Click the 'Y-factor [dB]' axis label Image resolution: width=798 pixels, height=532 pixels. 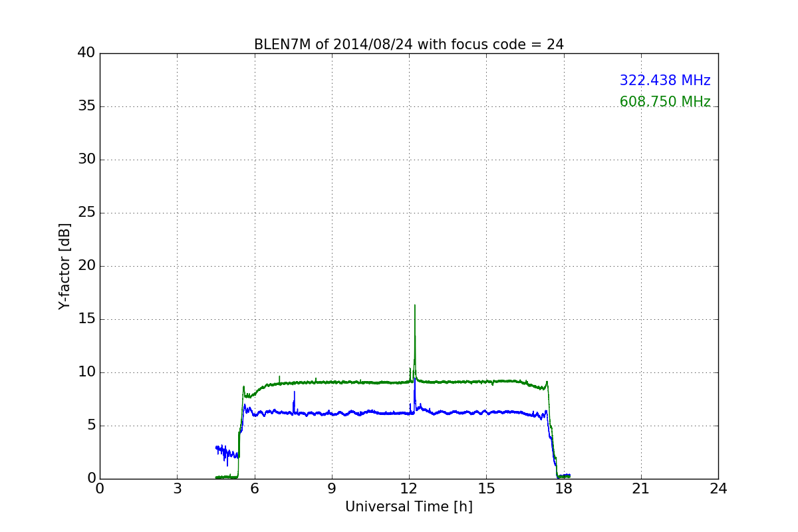(64, 266)
